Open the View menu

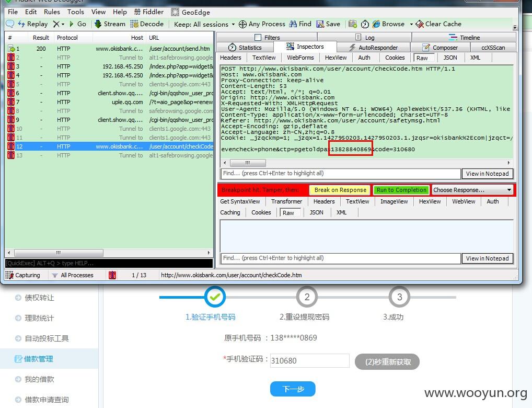pos(98,12)
